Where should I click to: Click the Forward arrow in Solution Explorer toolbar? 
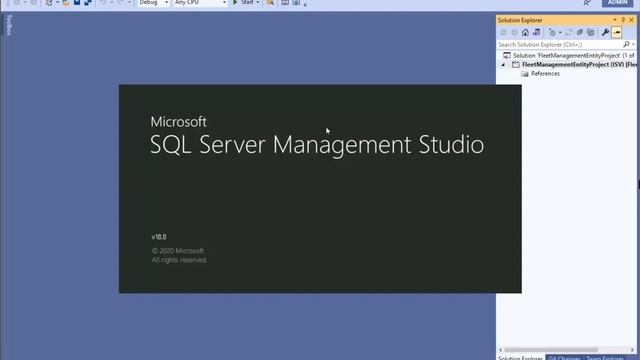[514, 32]
